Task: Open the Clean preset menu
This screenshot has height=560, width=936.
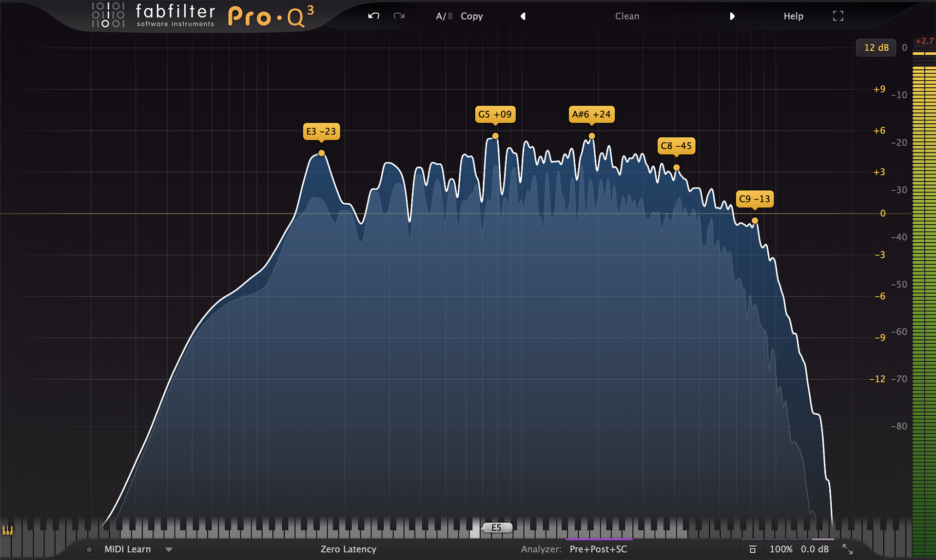Action: [627, 16]
